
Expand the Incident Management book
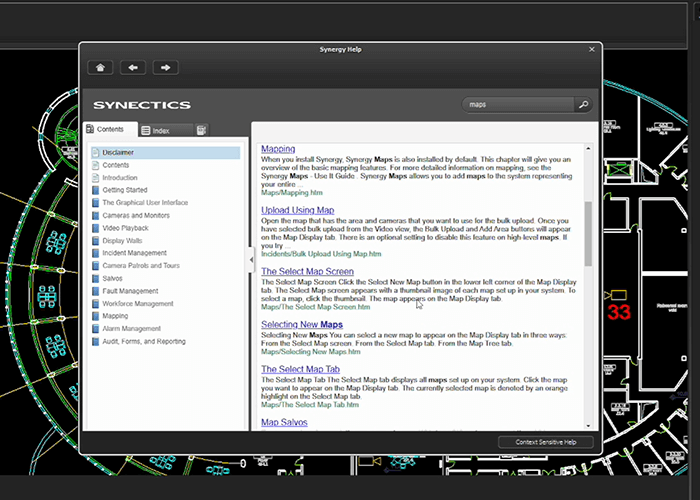(x=134, y=253)
